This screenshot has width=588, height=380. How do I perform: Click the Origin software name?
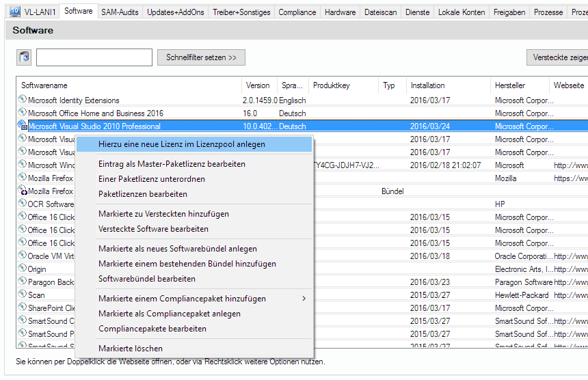[x=37, y=269]
